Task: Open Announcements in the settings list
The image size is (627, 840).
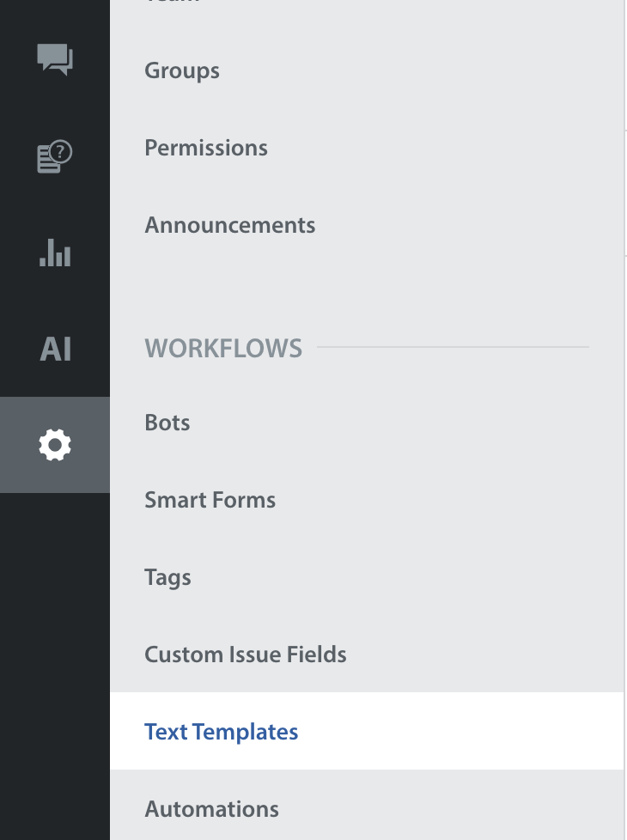Action: point(230,225)
